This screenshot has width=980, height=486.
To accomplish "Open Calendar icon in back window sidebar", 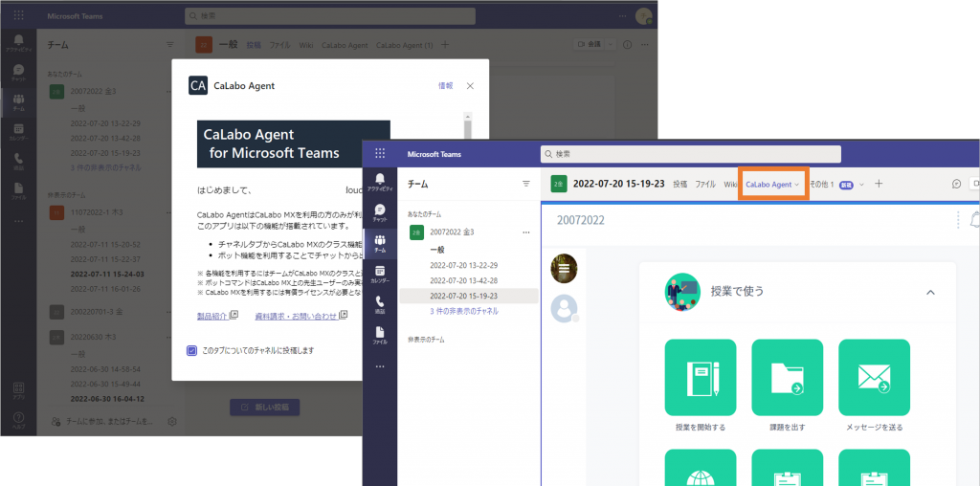I will click(18, 132).
